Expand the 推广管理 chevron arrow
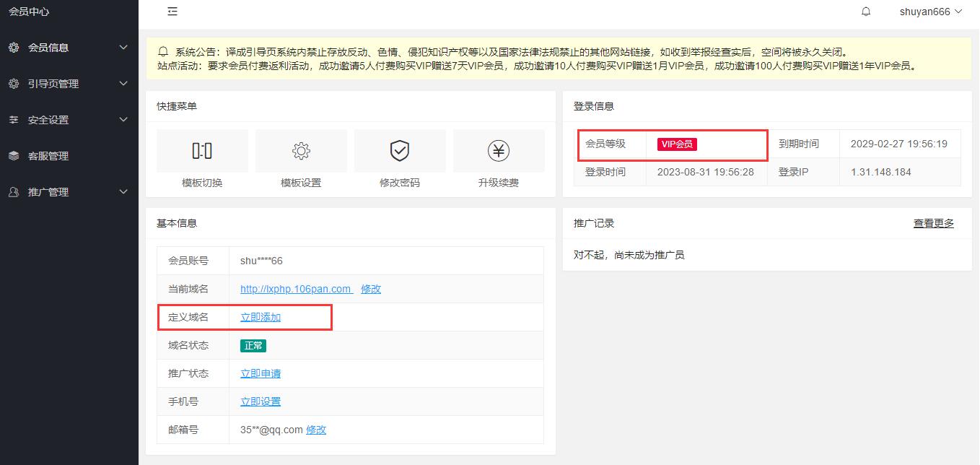 coord(123,192)
